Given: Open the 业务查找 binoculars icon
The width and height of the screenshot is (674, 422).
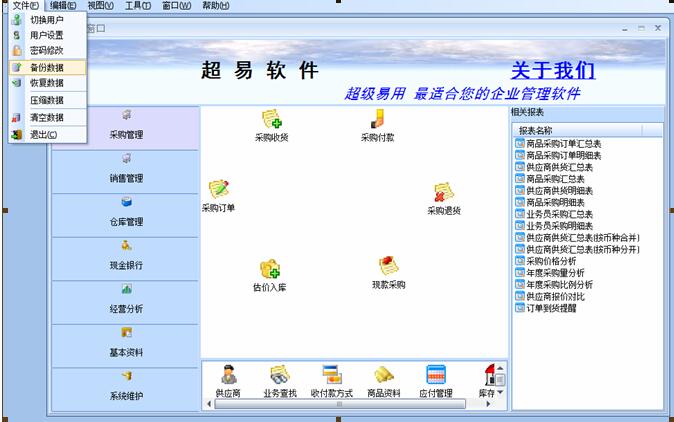Looking at the screenshot, I should (280, 375).
